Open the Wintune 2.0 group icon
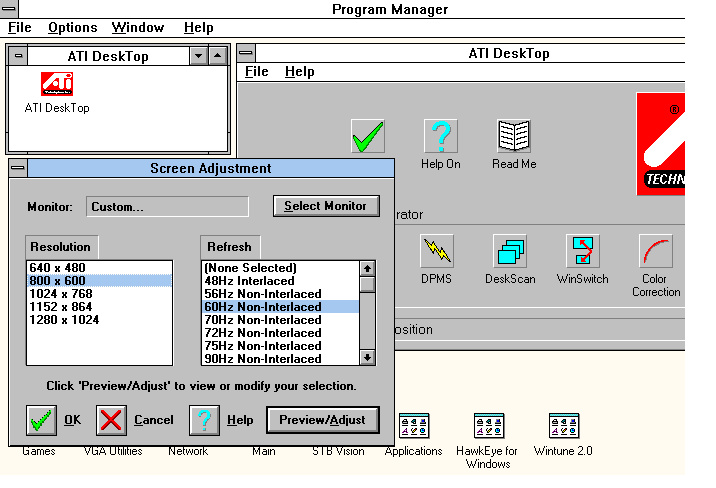This screenshot has height=488, width=716. [x=564, y=425]
